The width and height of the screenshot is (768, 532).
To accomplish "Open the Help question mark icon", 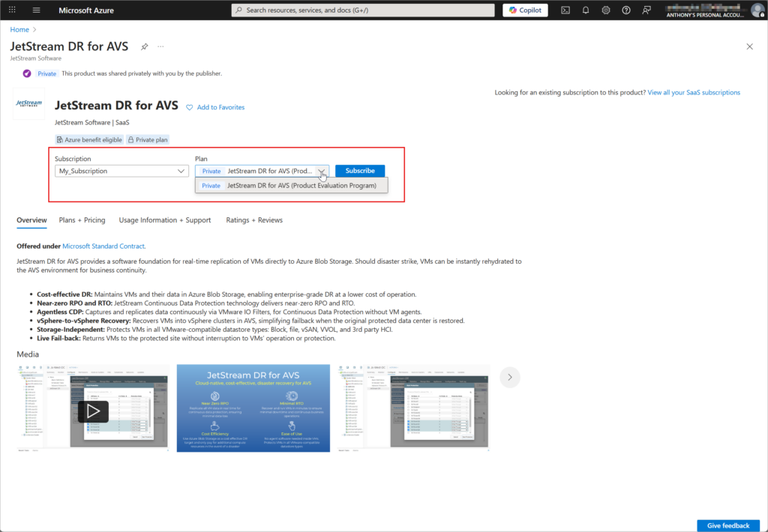I will (626, 10).
